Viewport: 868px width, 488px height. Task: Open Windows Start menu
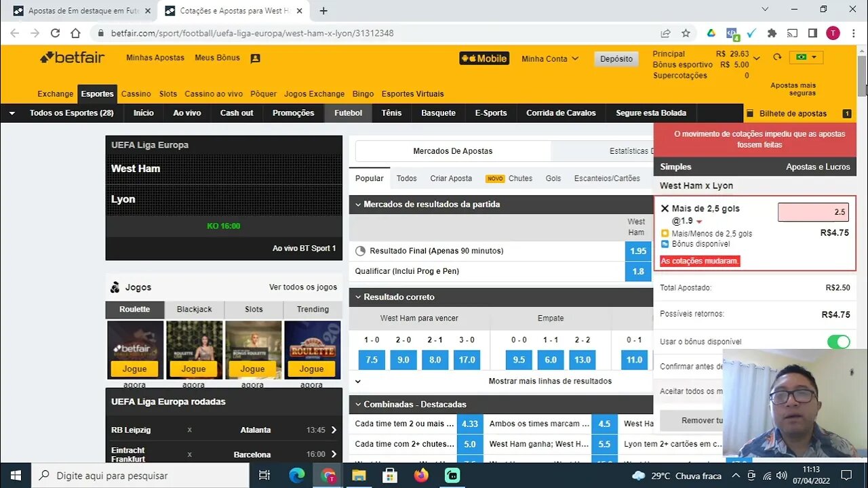pyautogui.click(x=16, y=475)
